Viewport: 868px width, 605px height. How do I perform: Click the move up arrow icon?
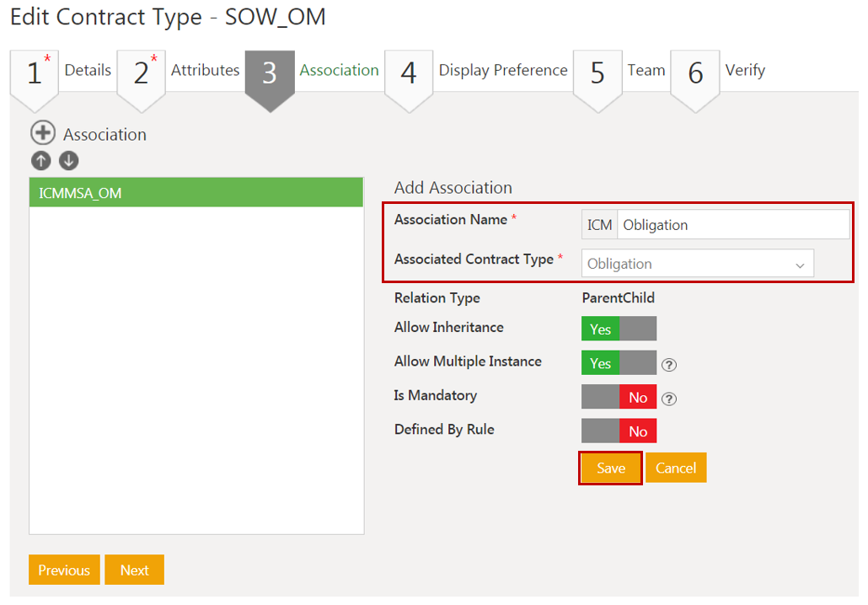tap(40, 161)
